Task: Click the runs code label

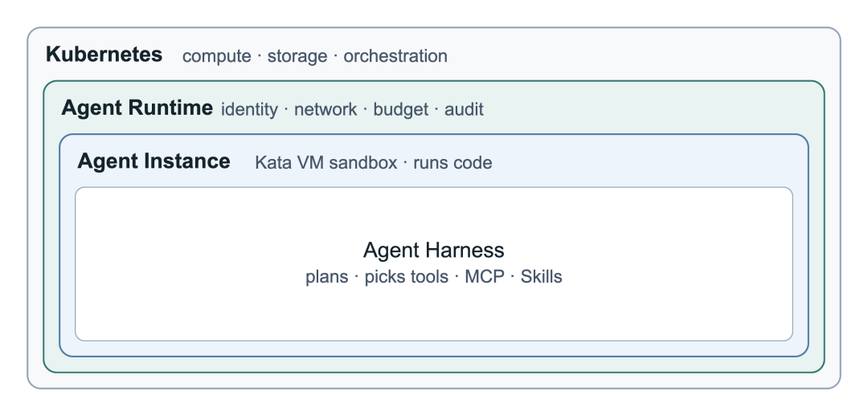Action: tap(452, 163)
